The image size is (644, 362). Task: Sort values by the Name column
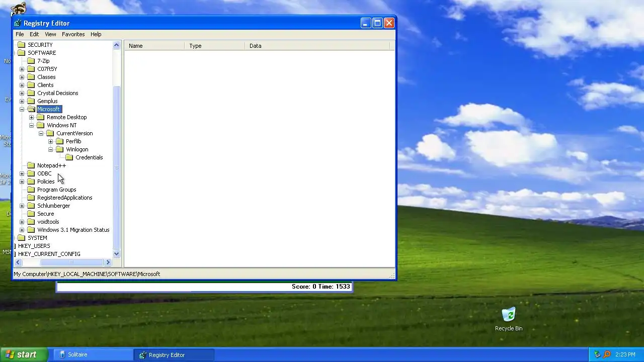coord(154,46)
